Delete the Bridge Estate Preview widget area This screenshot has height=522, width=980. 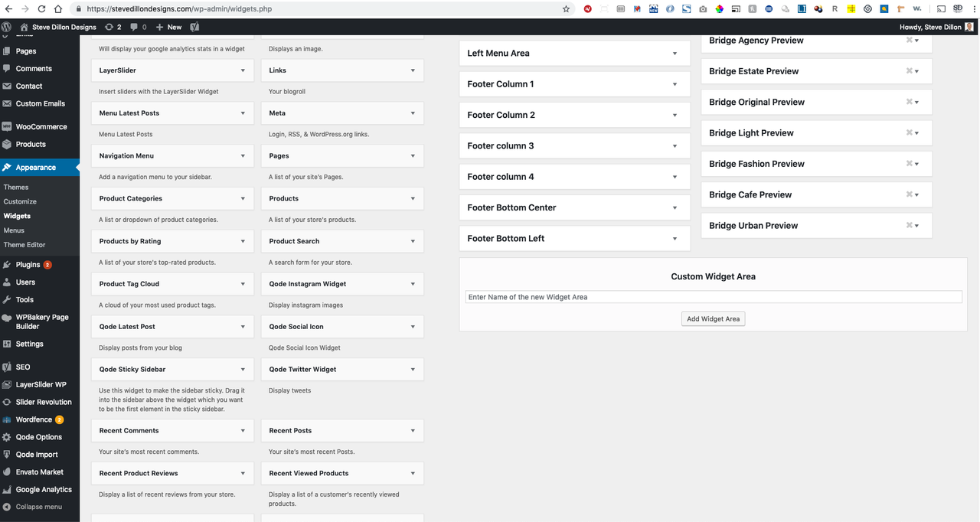click(x=910, y=70)
